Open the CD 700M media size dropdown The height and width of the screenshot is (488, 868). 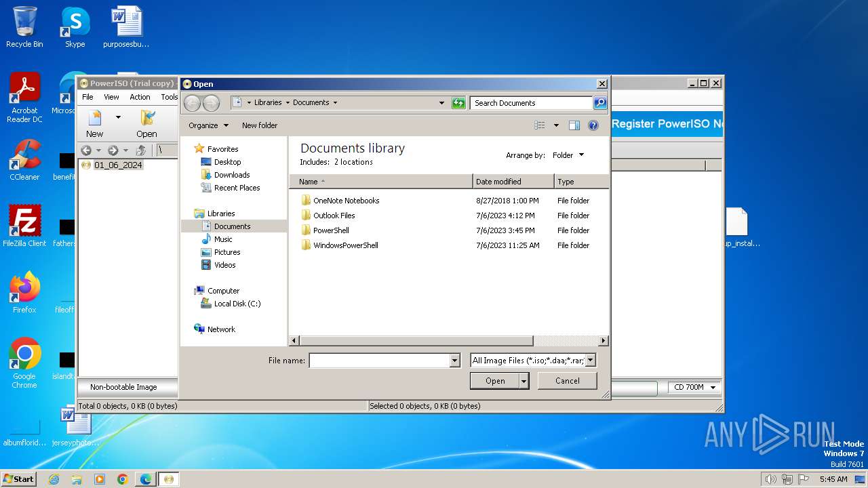[x=694, y=387]
